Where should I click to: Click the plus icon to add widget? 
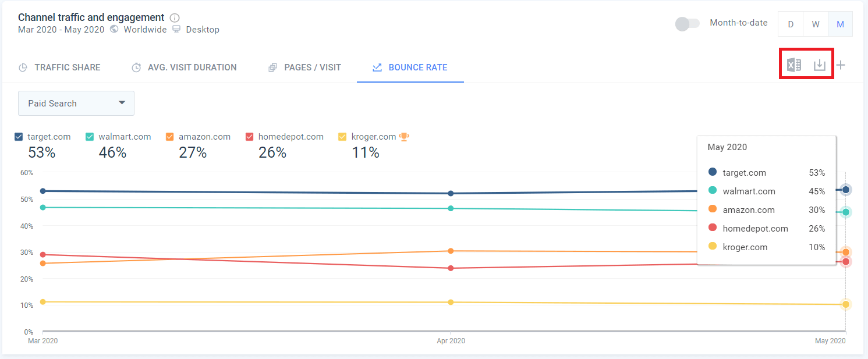click(x=841, y=65)
